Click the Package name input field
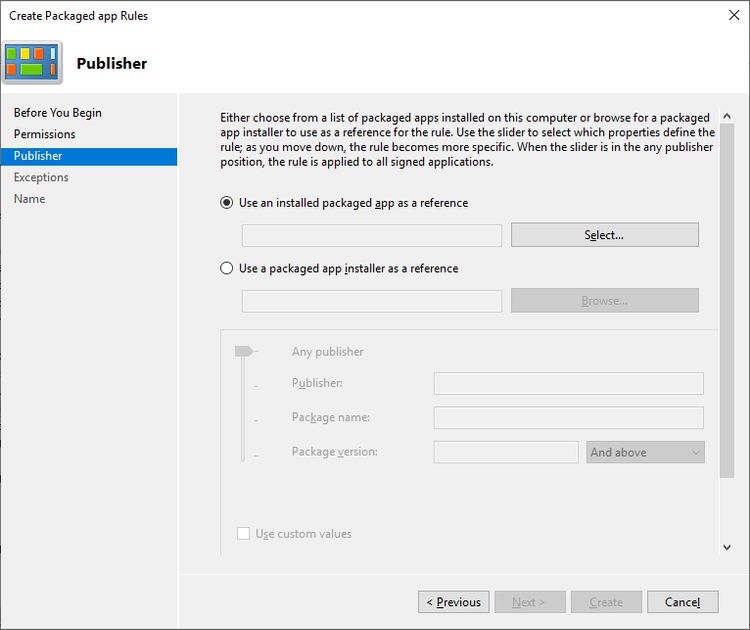The height and width of the screenshot is (630, 750). click(x=568, y=418)
